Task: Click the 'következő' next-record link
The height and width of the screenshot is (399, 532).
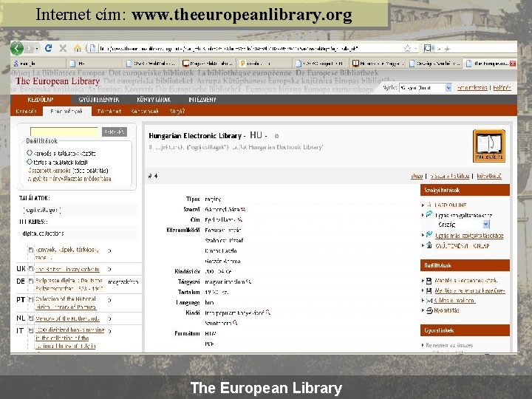Action: (x=489, y=176)
